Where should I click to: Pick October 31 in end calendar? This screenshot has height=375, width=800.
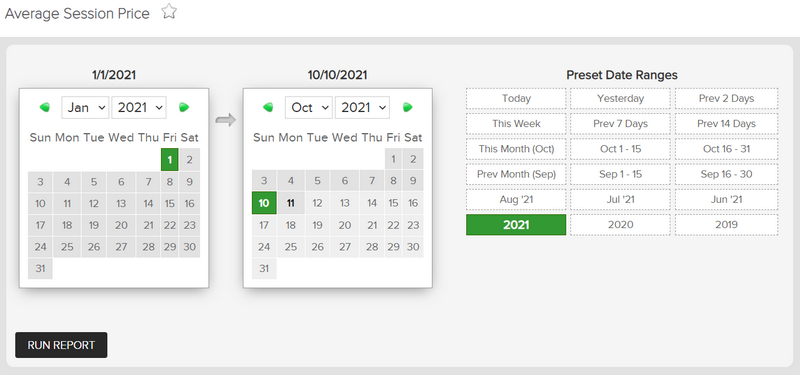[264, 268]
